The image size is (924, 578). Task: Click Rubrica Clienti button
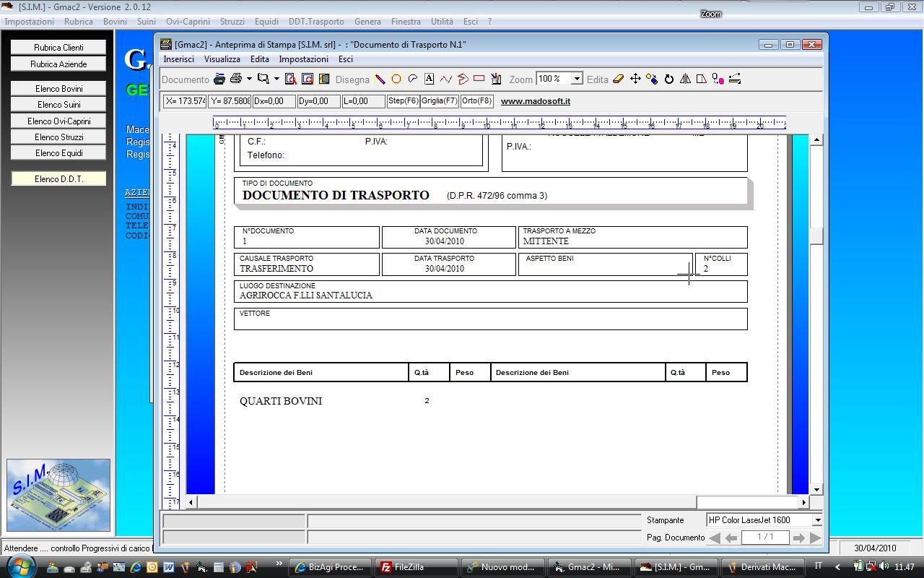pyautogui.click(x=58, y=48)
